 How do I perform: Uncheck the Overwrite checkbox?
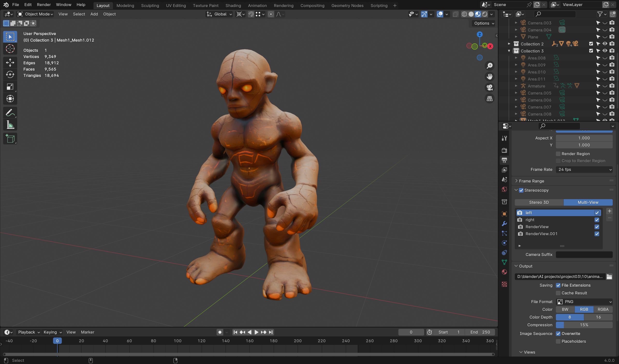pos(558,334)
